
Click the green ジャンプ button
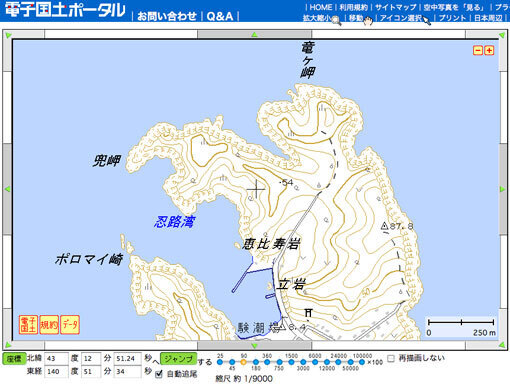(179, 359)
